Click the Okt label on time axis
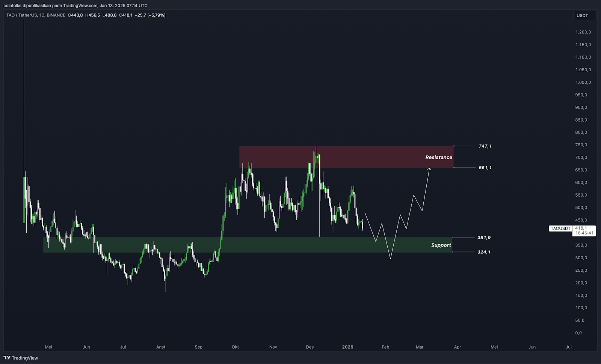This screenshot has width=601, height=364. (235, 347)
